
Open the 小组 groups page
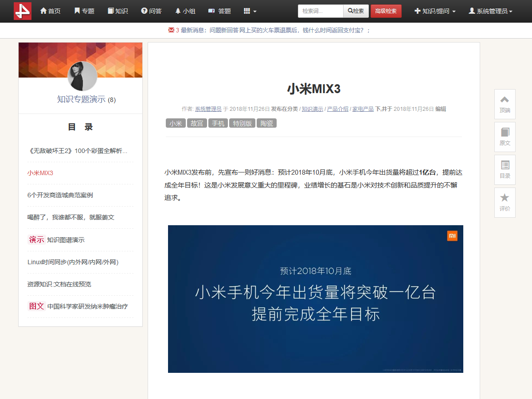click(185, 11)
